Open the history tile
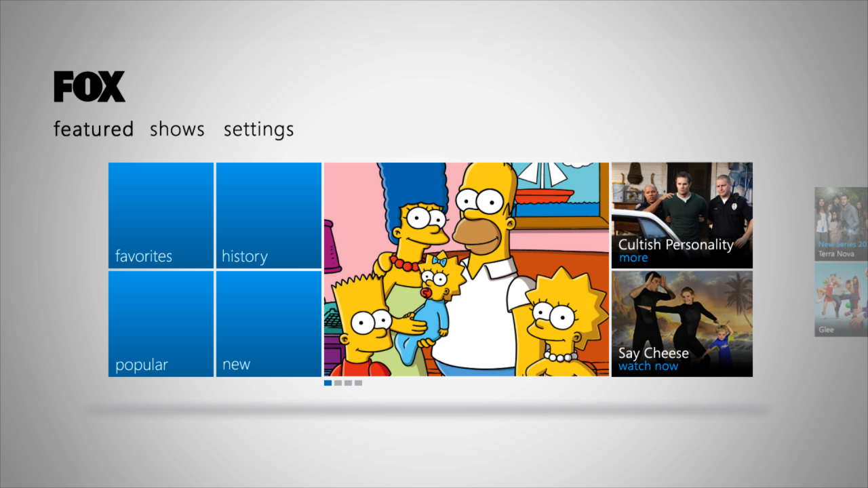This screenshot has width=868, height=488. click(269, 216)
